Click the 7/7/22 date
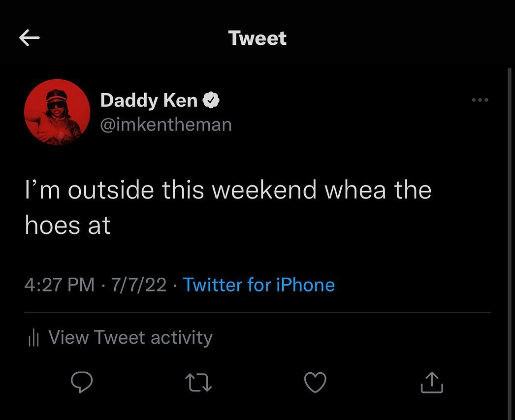 (x=139, y=285)
